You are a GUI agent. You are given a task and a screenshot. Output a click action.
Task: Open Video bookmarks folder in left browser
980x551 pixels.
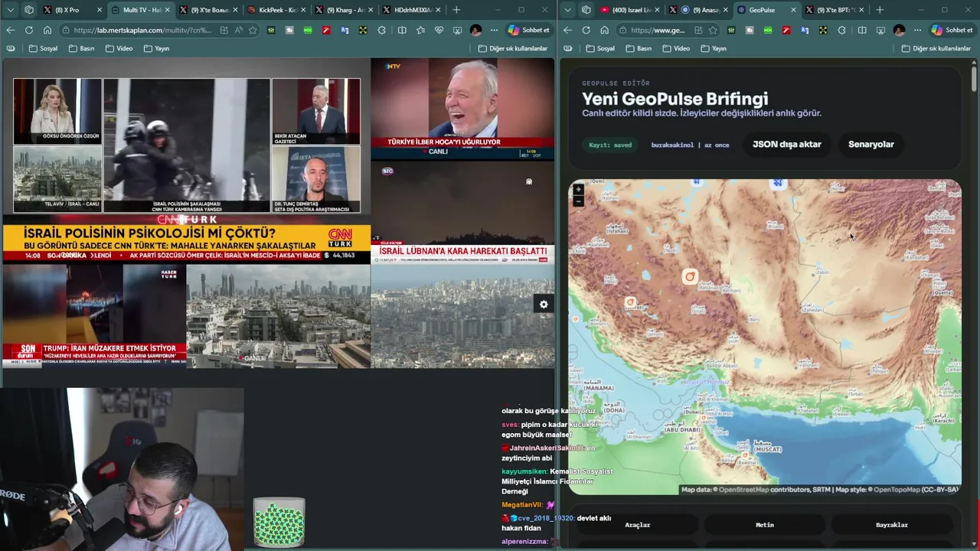tap(119, 48)
